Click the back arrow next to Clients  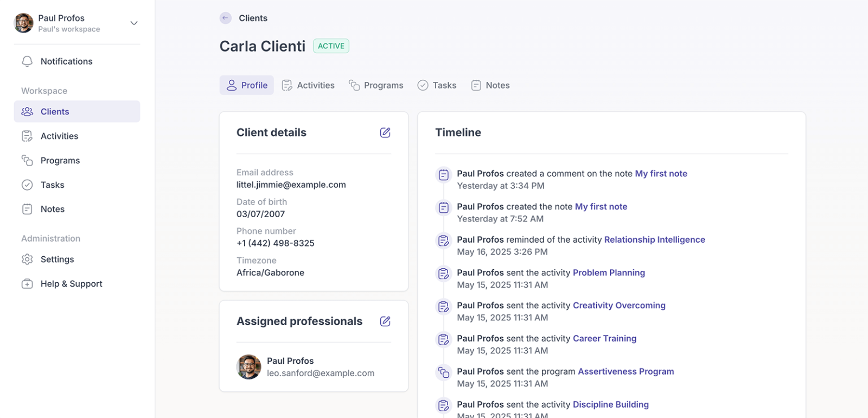pos(225,18)
